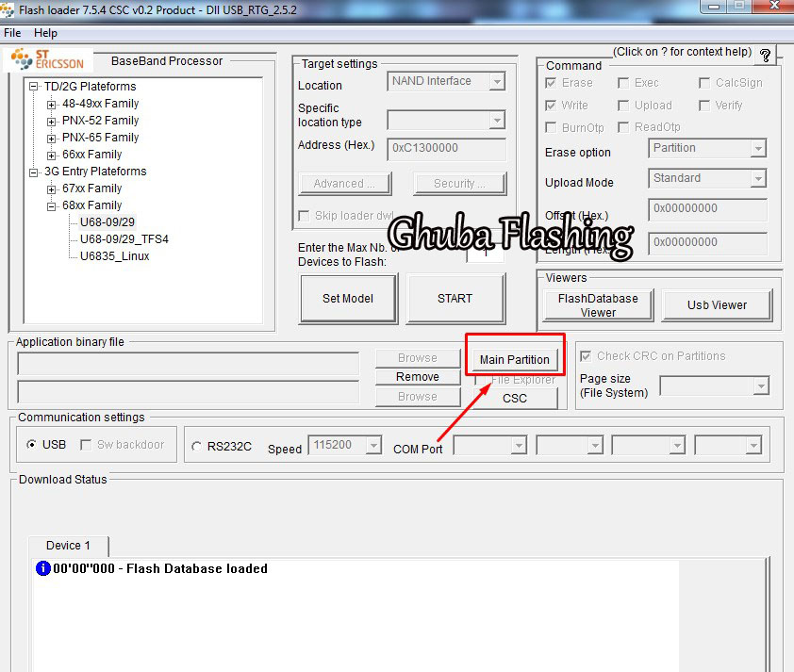Toggle Check CRC on Partitions checkbox

586,356
